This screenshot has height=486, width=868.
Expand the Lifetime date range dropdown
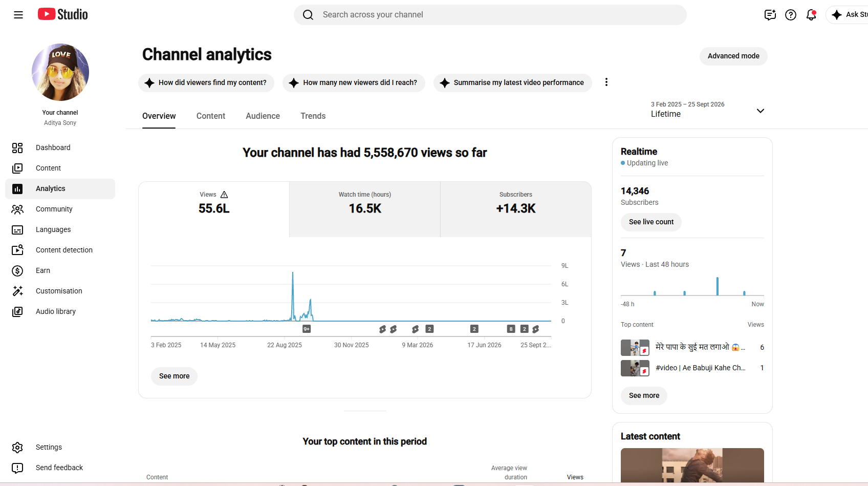pyautogui.click(x=708, y=110)
